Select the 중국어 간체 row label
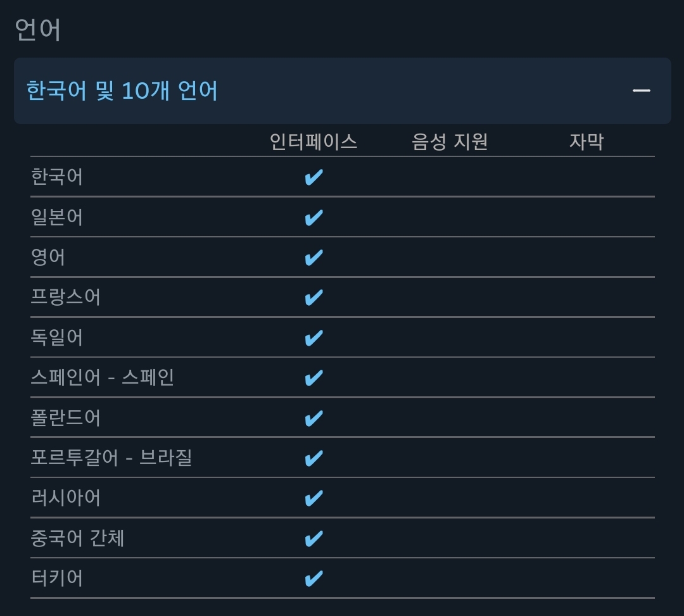 (77, 538)
